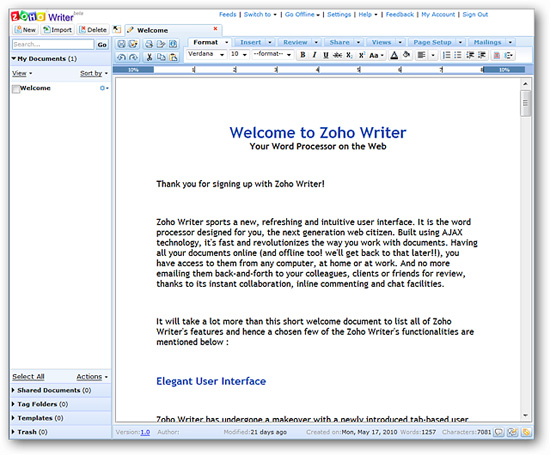The image size is (550, 455).
Task: Open the font color picker
Action: 394,55
